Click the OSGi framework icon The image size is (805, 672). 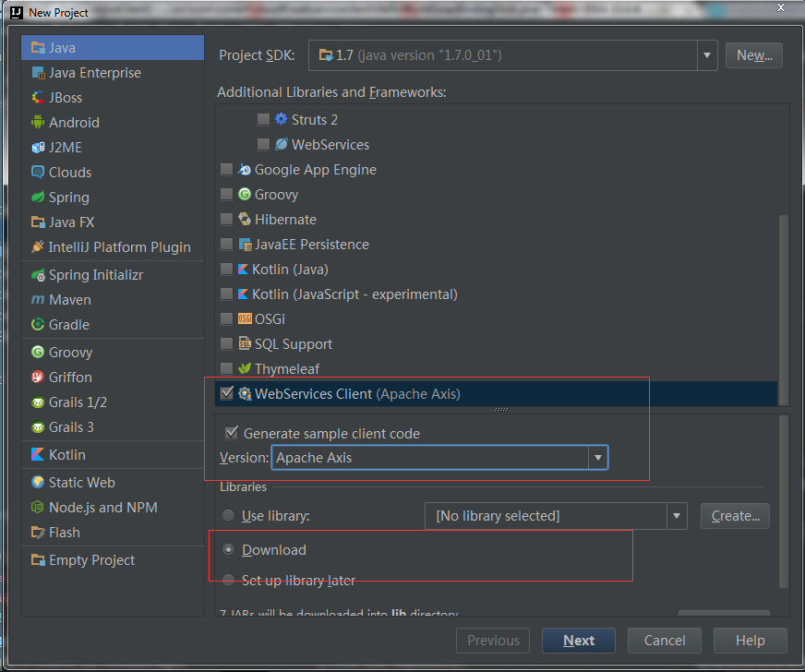(245, 318)
